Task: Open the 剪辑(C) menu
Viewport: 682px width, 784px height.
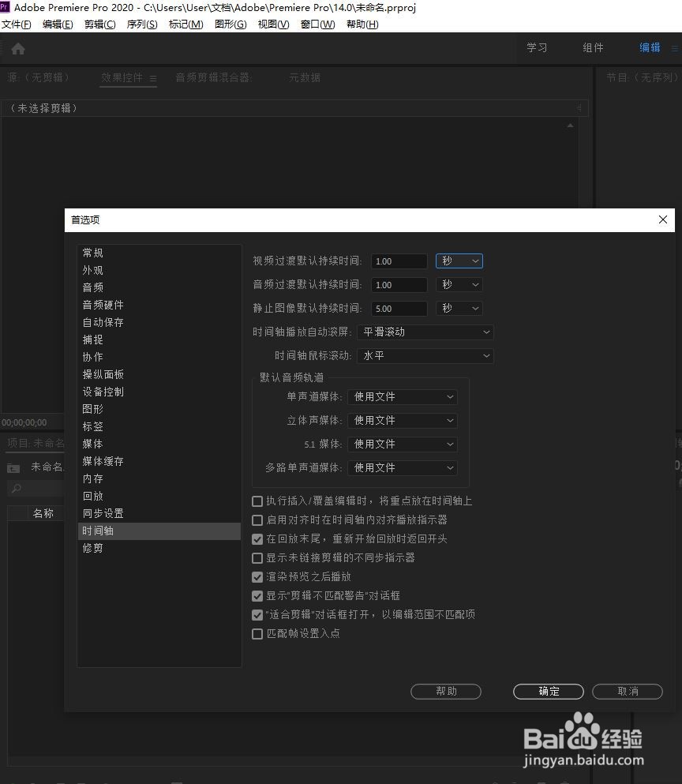Action: [x=100, y=24]
